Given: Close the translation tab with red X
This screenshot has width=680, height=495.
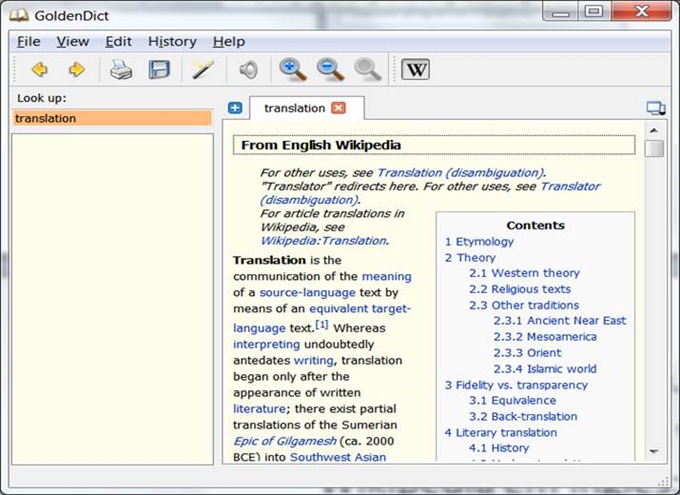Looking at the screenshot, I should click(338, 108).
